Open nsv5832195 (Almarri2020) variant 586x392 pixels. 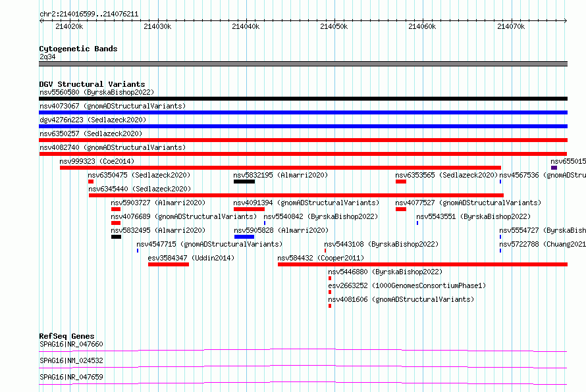[x=280, y=175]
